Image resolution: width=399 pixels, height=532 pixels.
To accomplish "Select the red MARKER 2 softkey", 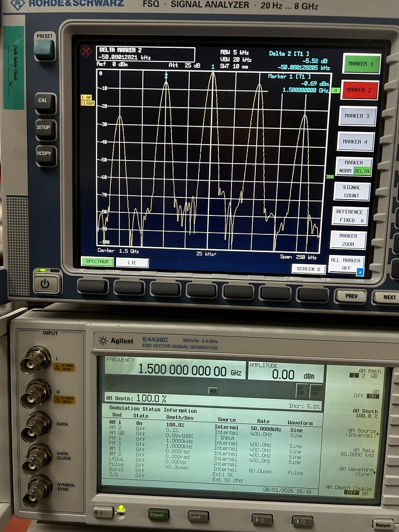I will (x=359, y=90).
